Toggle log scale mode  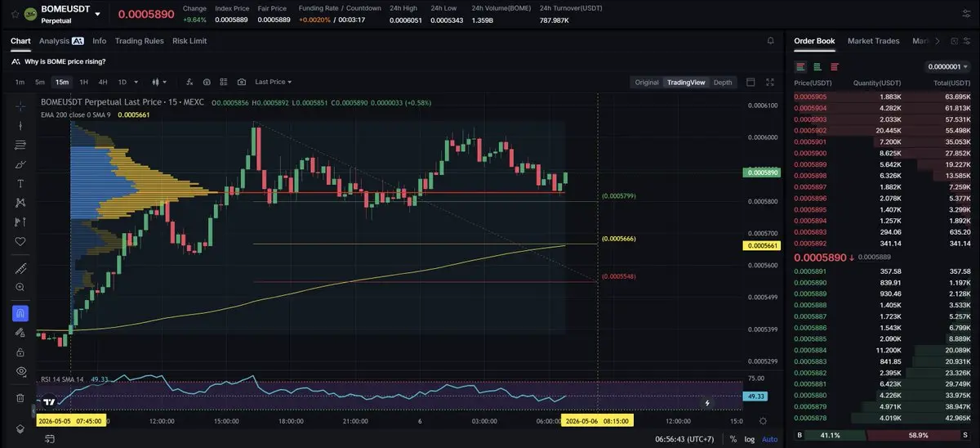(x=750, y=439)
